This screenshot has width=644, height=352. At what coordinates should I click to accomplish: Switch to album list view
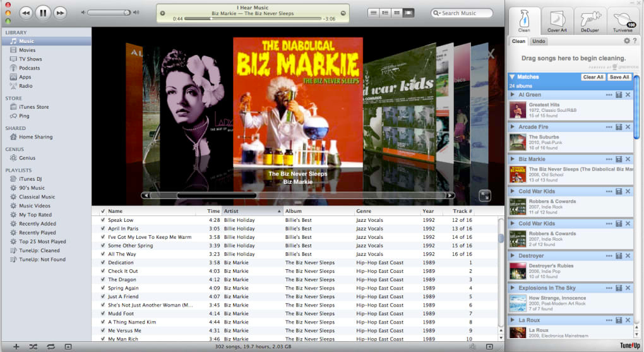[385, 13]
